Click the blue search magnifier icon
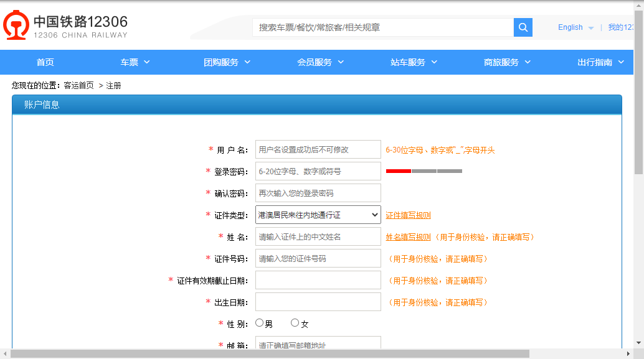The image size is (644, 359). (x=523, y=27)
